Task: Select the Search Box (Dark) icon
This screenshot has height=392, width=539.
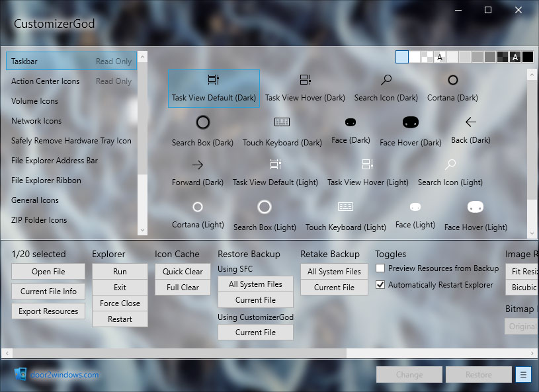Action: (x=202, y=130)
